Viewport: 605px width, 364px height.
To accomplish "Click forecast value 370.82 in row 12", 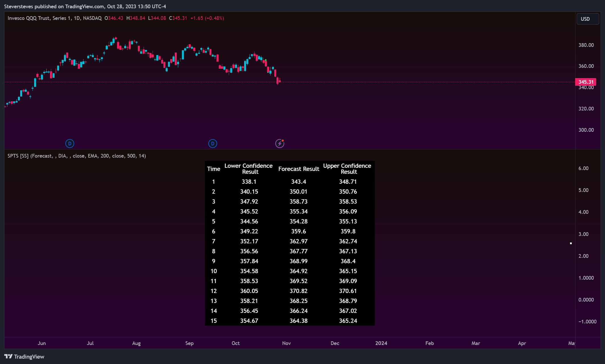I will point(299,291).
